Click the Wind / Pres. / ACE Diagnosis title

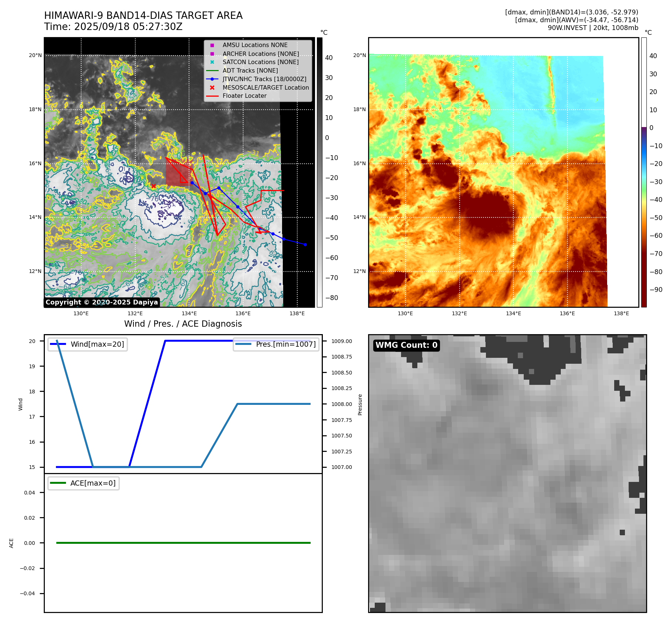pyautogui.click(x=183, y=324)
